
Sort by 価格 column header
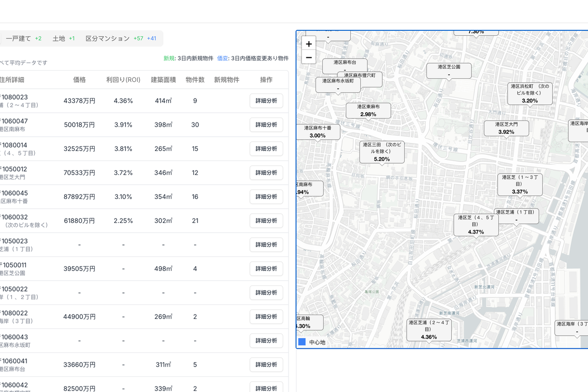[x=79, y=79]
